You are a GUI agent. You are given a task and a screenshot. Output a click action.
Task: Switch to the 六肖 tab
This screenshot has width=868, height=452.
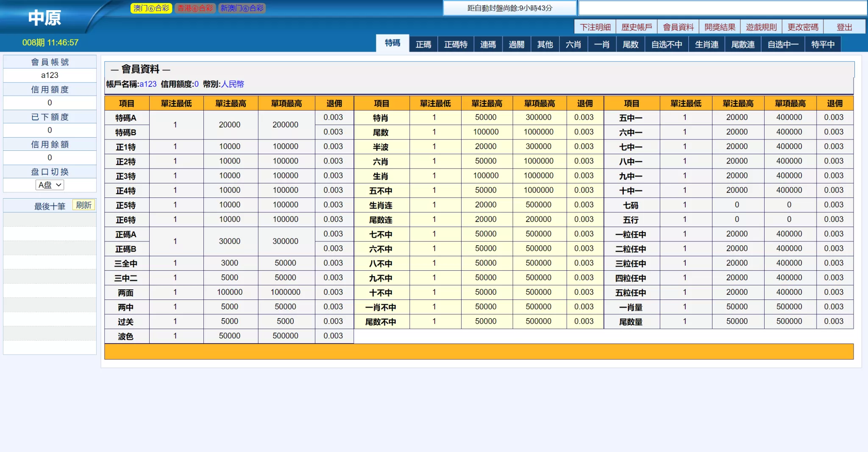(x=573, y=44)
